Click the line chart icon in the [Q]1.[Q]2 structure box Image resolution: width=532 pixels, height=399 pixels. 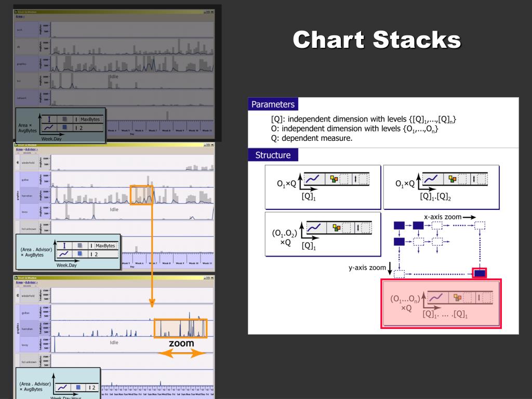coord(431,179)
